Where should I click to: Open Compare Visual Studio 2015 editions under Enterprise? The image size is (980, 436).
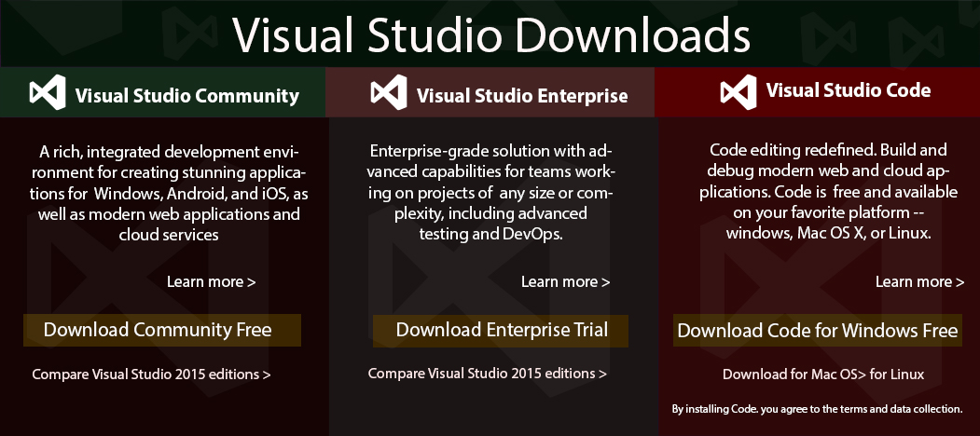click(488, 374)
